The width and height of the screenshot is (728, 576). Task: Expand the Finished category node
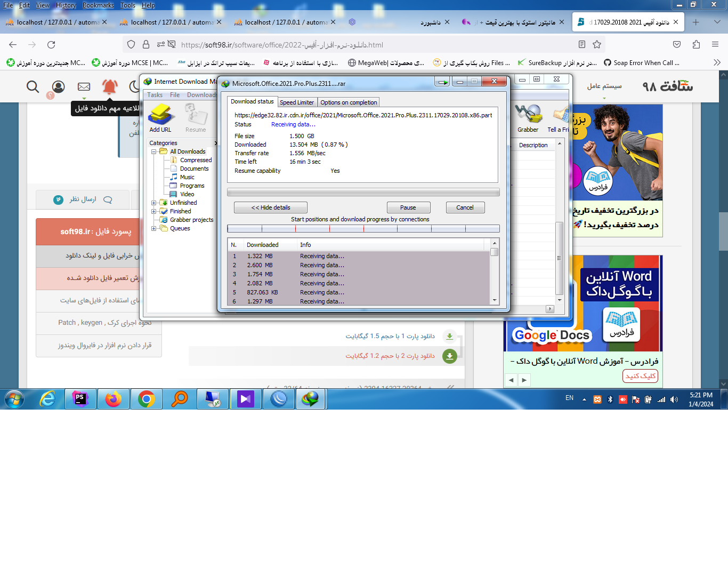point(154,211)
